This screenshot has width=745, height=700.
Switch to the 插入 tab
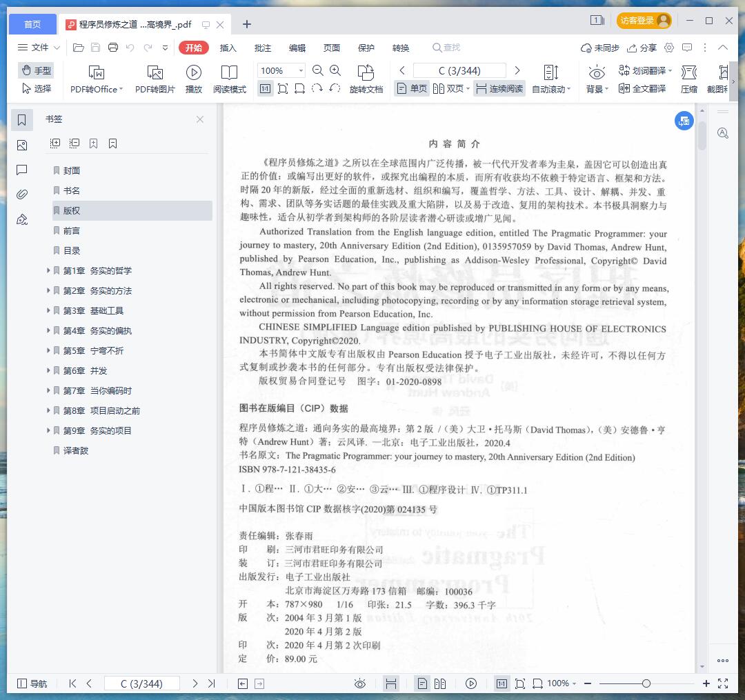(x=228, y=48)
